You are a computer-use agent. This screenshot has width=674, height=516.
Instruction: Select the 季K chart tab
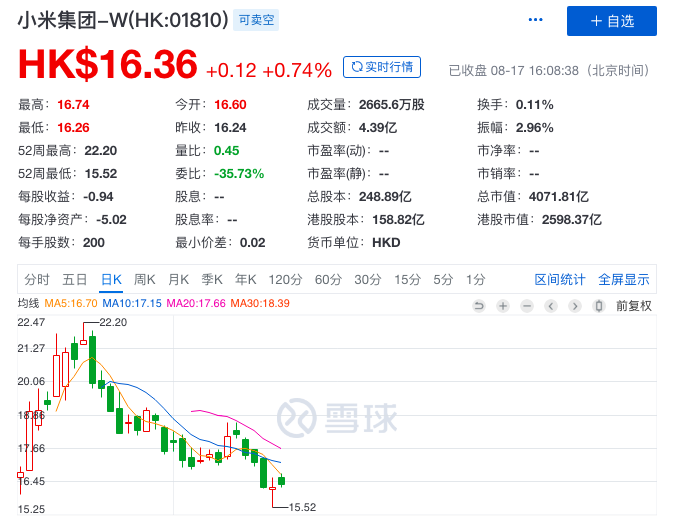pyautogui.click(x=212, y=280)
